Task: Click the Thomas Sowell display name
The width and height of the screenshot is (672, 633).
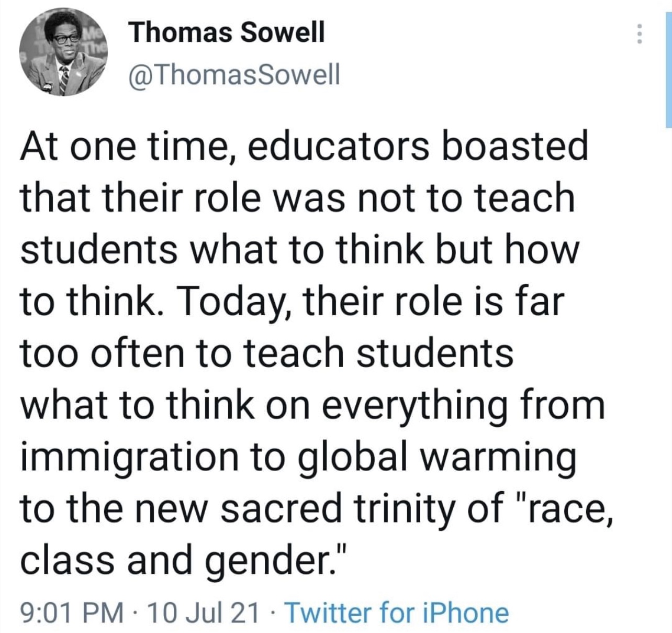Action: (227, 32)
